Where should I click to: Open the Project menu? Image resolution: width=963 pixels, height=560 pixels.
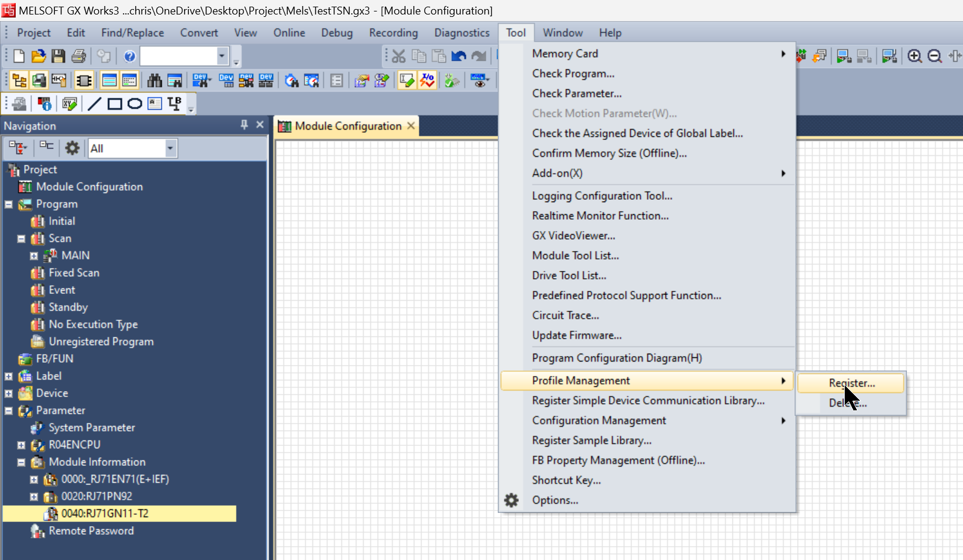tap(34, 33)
